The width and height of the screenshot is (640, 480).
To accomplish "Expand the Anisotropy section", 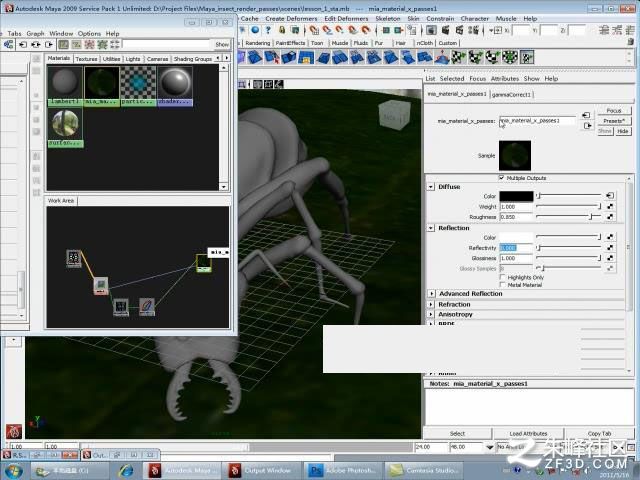I will tap(431, 314).
